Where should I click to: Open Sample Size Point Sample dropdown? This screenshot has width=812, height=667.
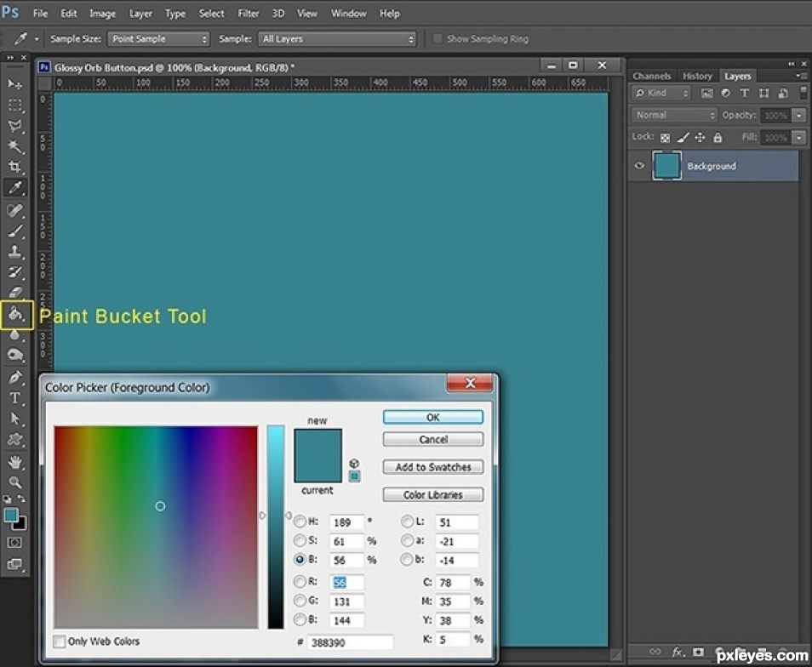coord(158,39)
